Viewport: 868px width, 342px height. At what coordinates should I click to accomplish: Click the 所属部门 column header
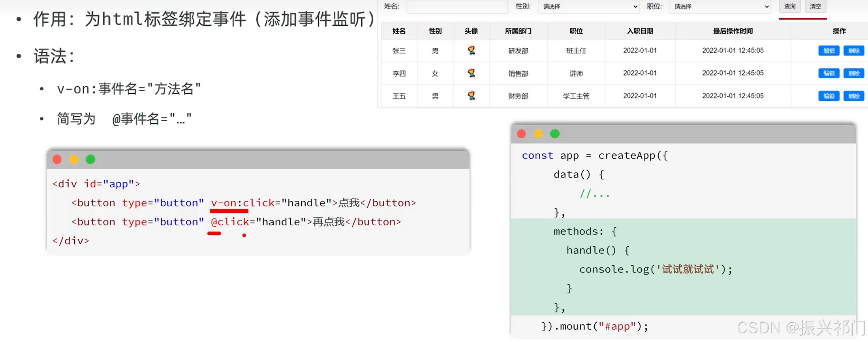518,31
